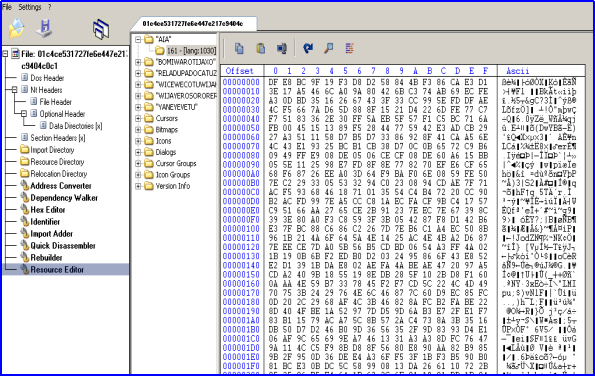Launch the Rebuilder tool
The width and height of the screenshot is (595, 377).
[x=46, y=258]
